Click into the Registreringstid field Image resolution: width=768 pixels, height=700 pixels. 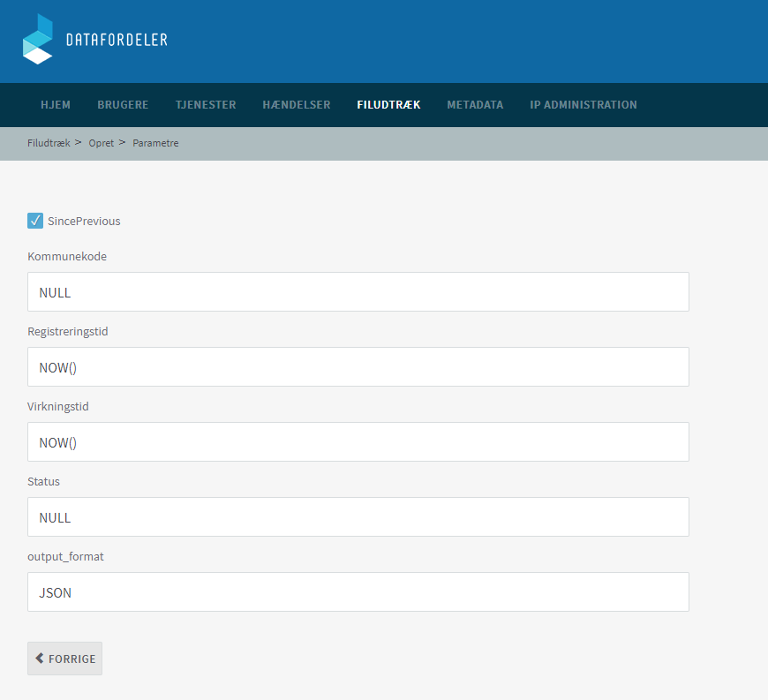click(358, 367)
